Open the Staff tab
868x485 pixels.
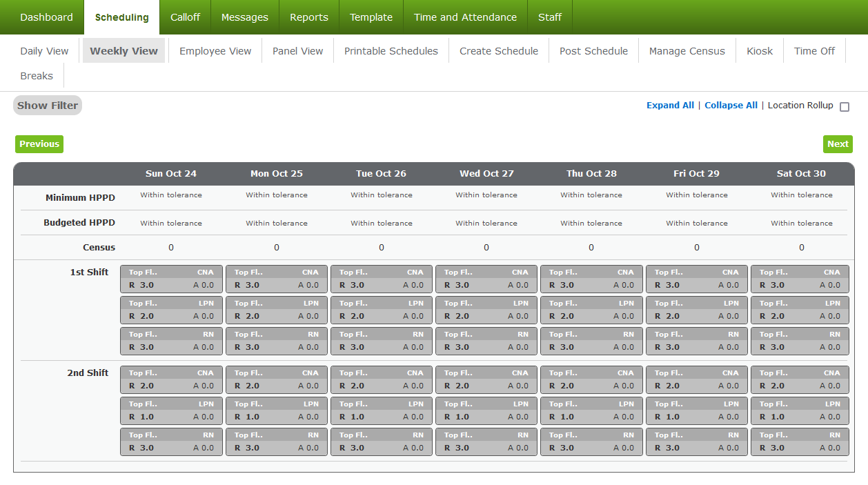click(x=550, y=17)
